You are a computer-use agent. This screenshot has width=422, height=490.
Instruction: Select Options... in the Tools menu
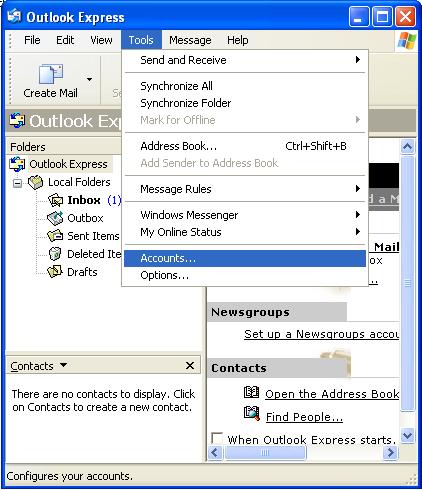click(x=245, y=275)
